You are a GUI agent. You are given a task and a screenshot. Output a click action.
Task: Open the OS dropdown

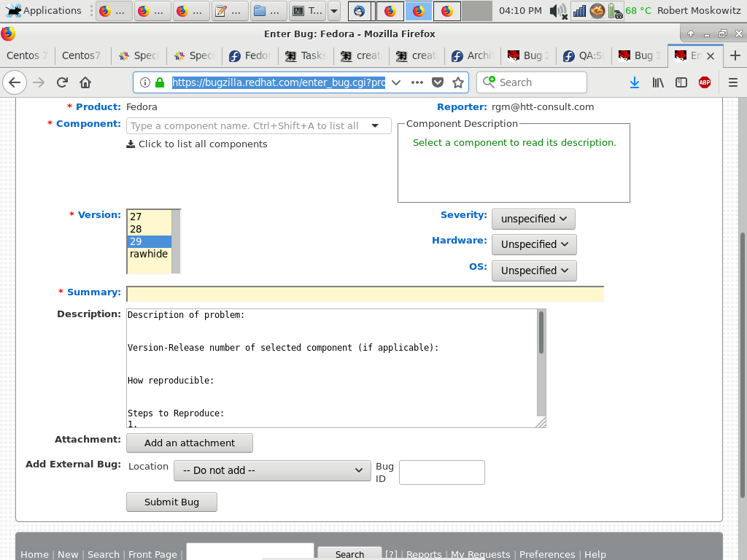pos(534,271)
